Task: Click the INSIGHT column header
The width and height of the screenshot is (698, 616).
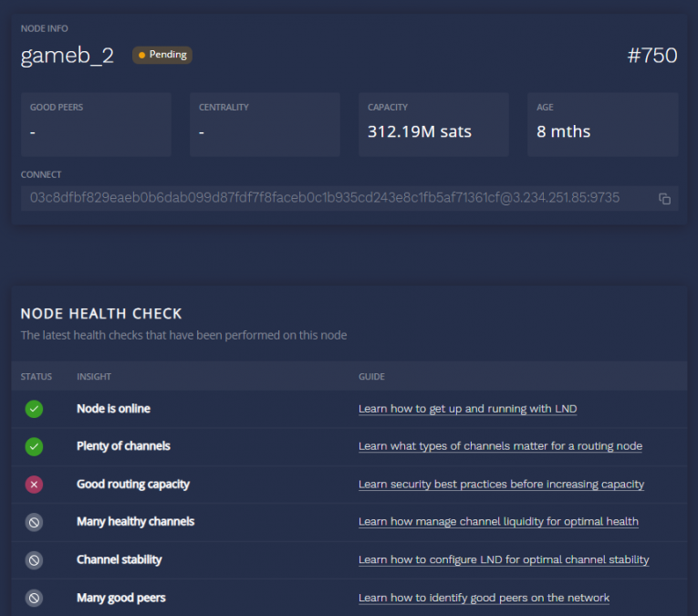Action: (94, 377)
